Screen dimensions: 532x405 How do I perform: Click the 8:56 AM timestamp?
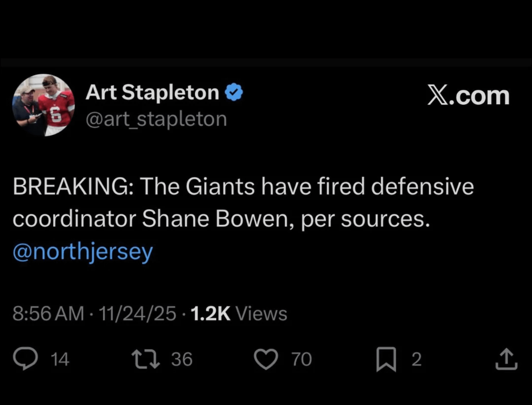tap(48, 314)
